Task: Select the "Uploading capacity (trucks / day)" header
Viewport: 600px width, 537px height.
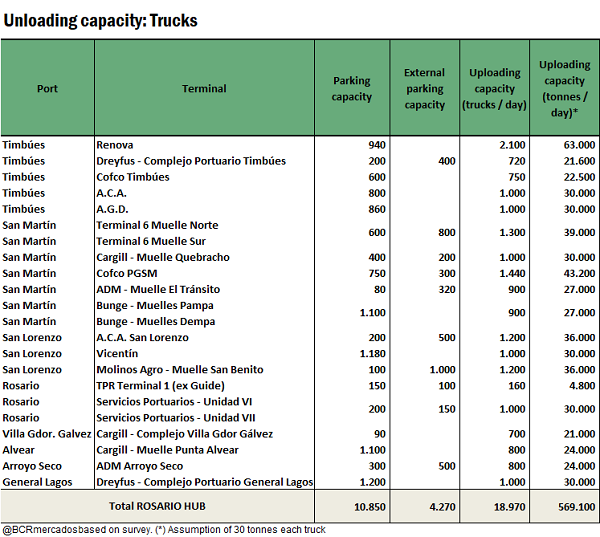Action: tap(494, 88)
